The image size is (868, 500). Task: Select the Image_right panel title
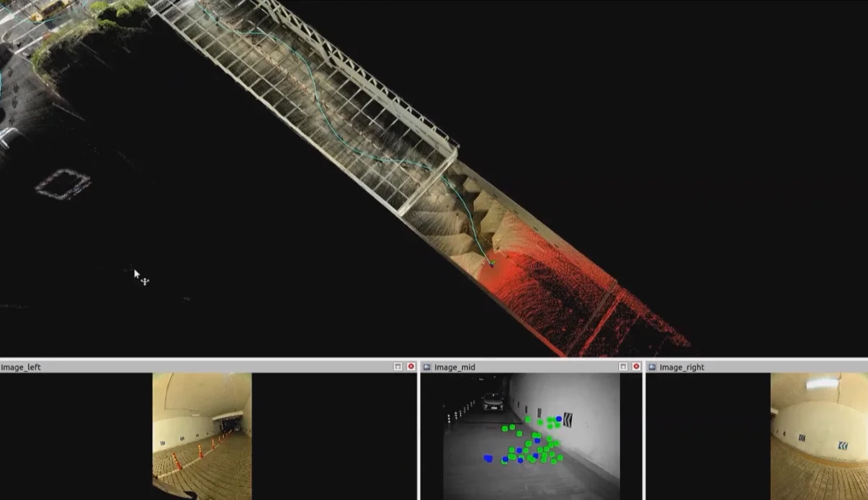(681, 367)
